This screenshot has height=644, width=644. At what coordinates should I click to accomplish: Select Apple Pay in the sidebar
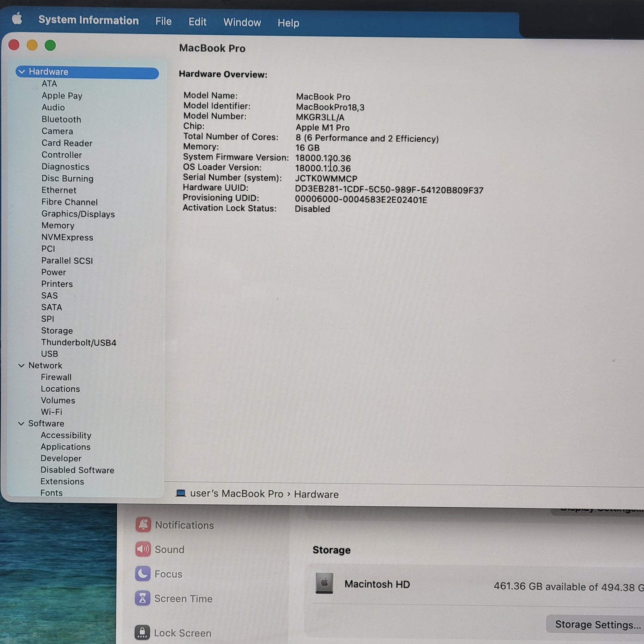[x=62, y=96]
